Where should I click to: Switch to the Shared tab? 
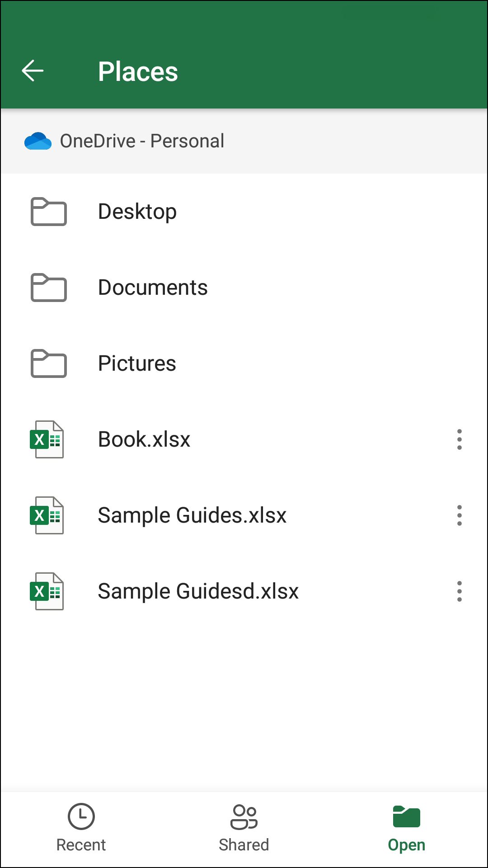pos(244,828)
